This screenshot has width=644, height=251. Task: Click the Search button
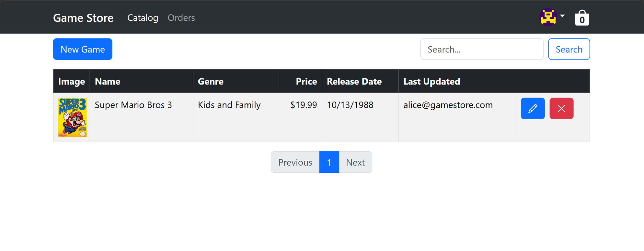(569, 49)
